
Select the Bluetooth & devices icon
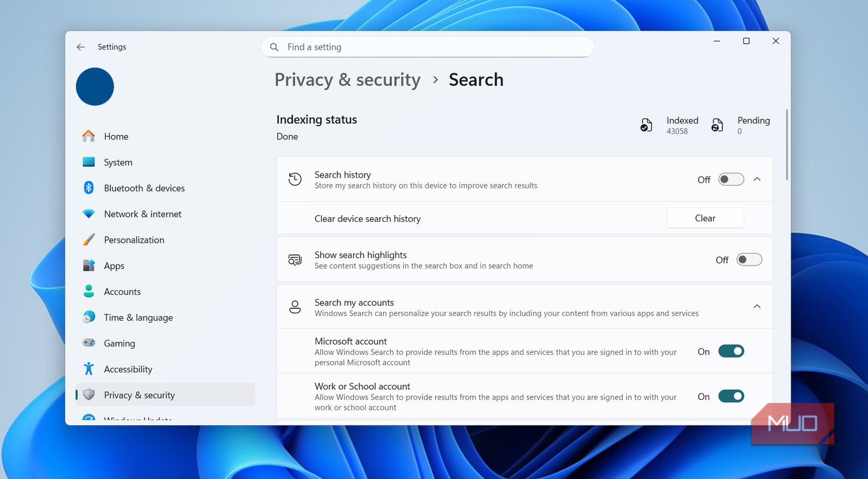pyautogui.click(x=89, y=188)
